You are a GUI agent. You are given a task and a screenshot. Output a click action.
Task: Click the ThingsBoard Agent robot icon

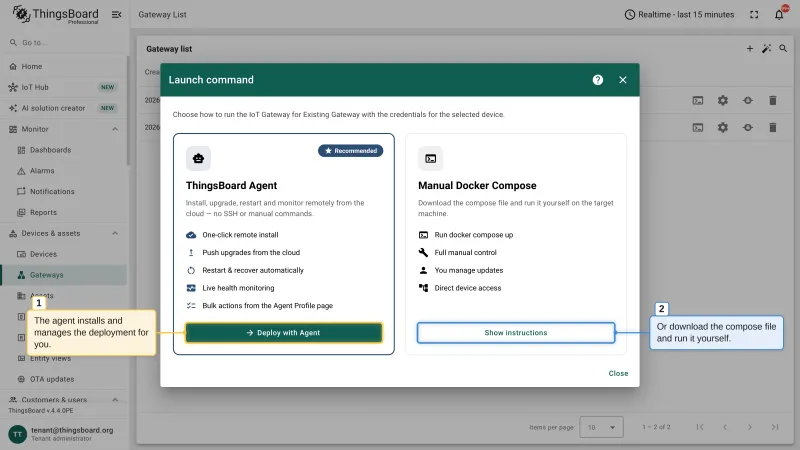pyautogui.click(x=198, y=158)
